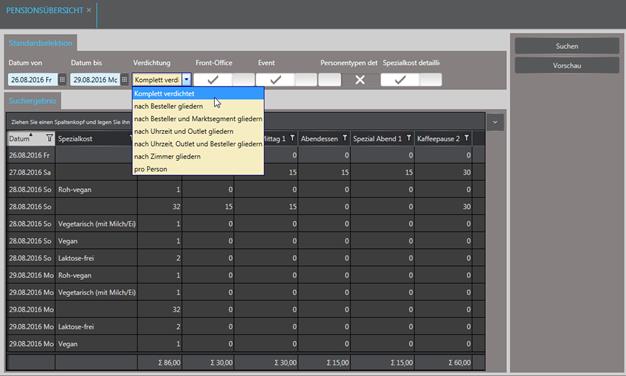Select the Suchergebnis tab

tap(32, 101)
